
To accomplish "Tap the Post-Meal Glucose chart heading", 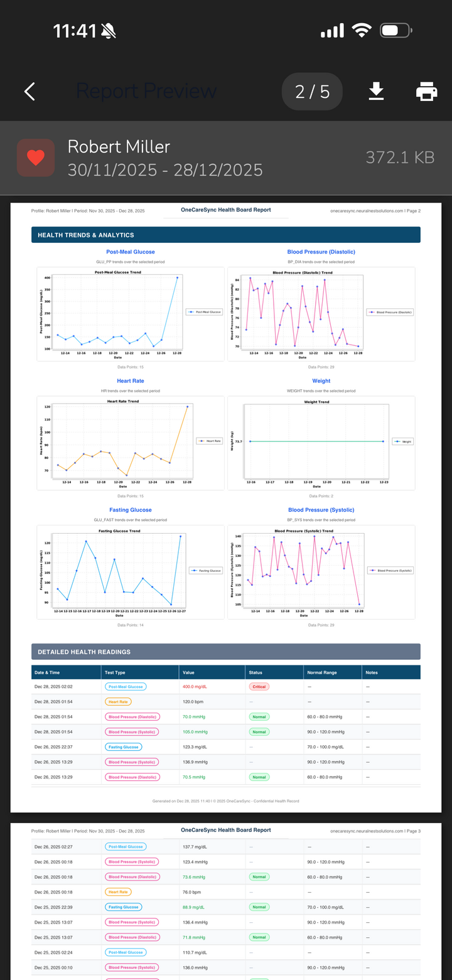I will coord(131,252).
